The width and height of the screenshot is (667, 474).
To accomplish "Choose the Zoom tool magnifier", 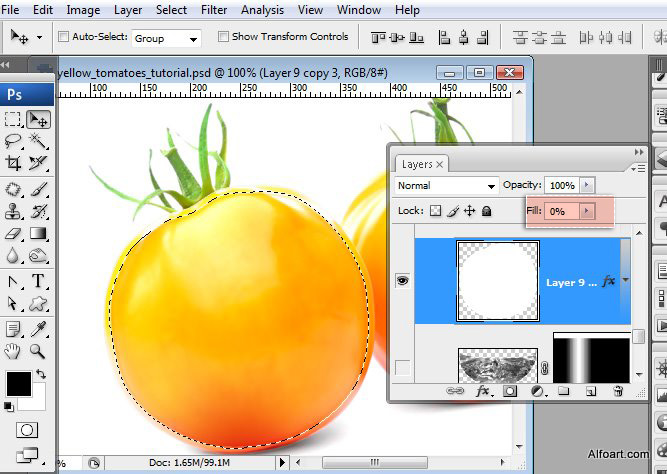I will pos(38,351).
